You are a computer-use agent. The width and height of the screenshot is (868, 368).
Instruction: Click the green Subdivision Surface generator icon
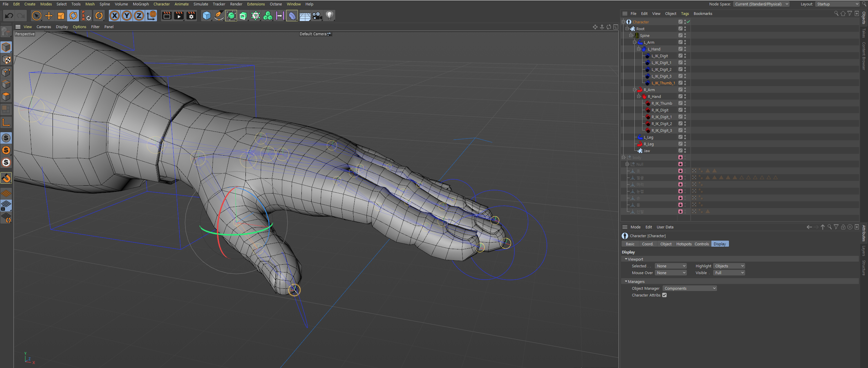[231, 16]
